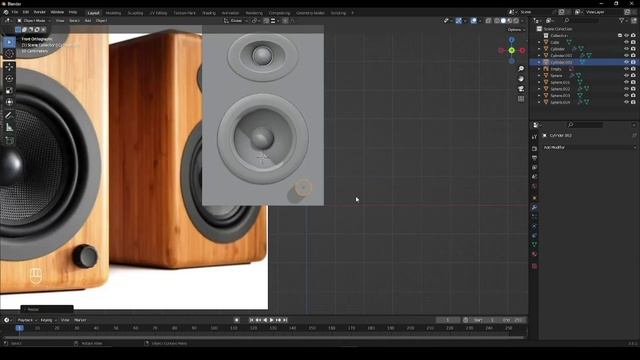Click the viewport zoom magnifier icon

[x=521, y=69]
